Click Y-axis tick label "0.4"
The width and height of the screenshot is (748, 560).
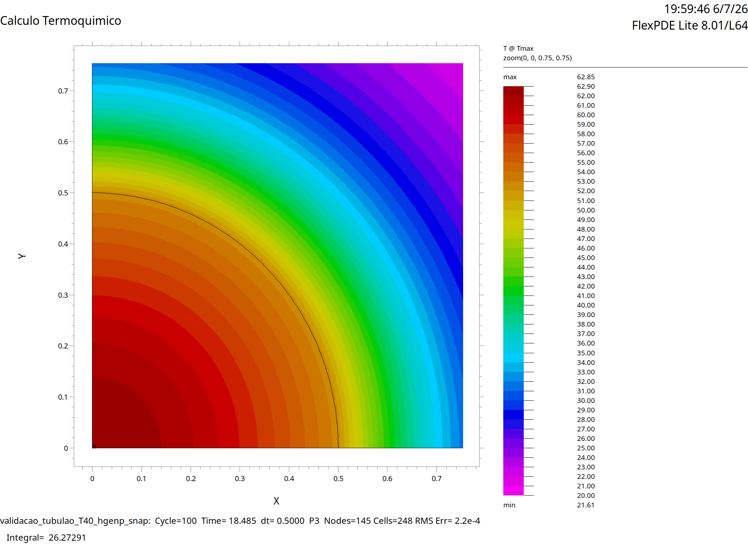click(x=63, y=244)
